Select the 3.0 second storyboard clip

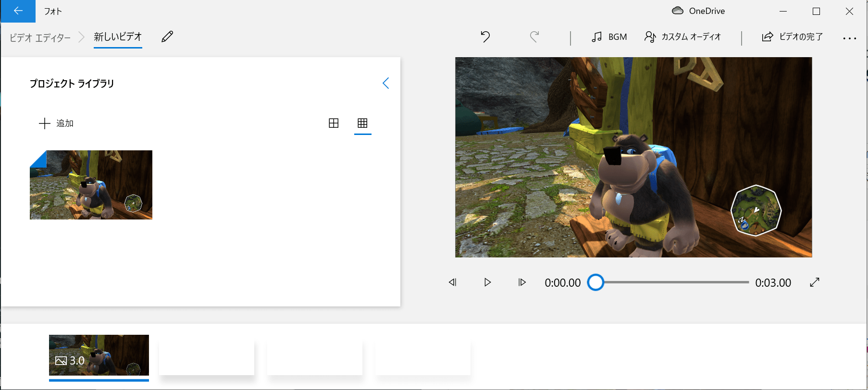pyautogui.click(x=99, y=355)
